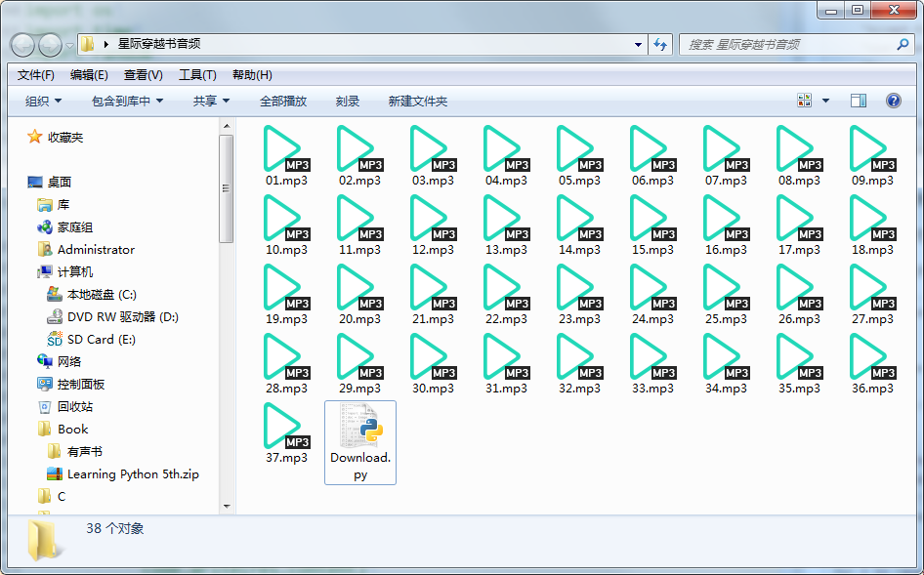Select the 22.mp3 audio file icon
The height and width of the screenshot is (575, 924).
point(506,287)
